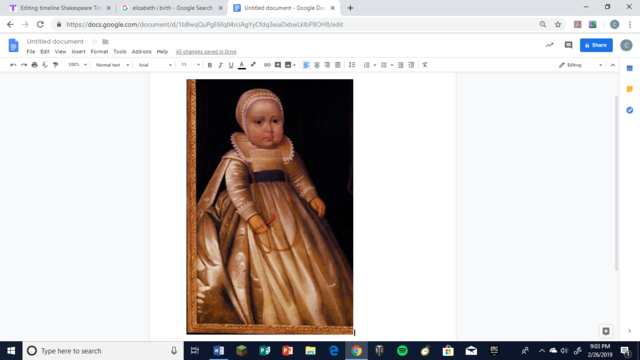This screenshot has width=640, height=360.
Task: Run spell check from toolbar
Action: click(x=45, y=65)
